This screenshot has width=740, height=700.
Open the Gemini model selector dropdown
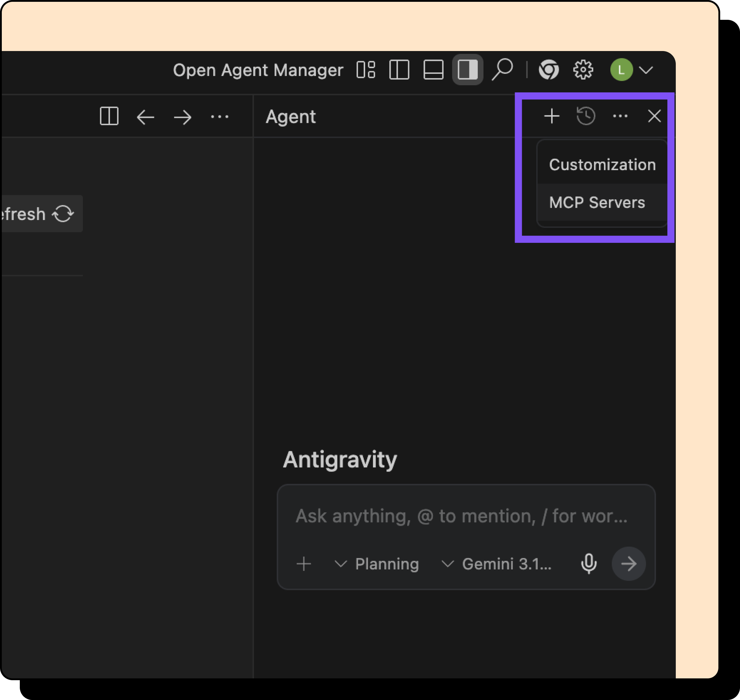[x=496, y=564]
